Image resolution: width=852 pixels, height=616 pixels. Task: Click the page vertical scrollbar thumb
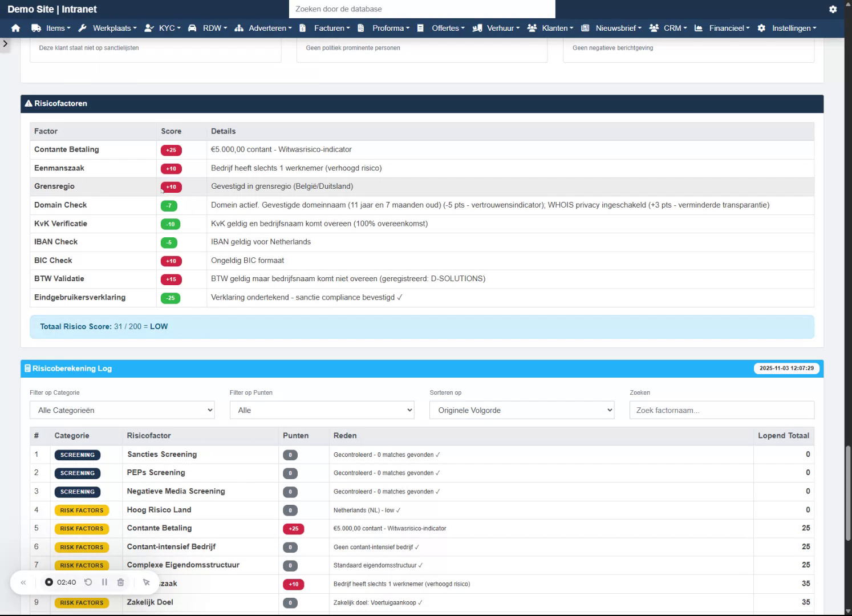[x=848, y=493]
